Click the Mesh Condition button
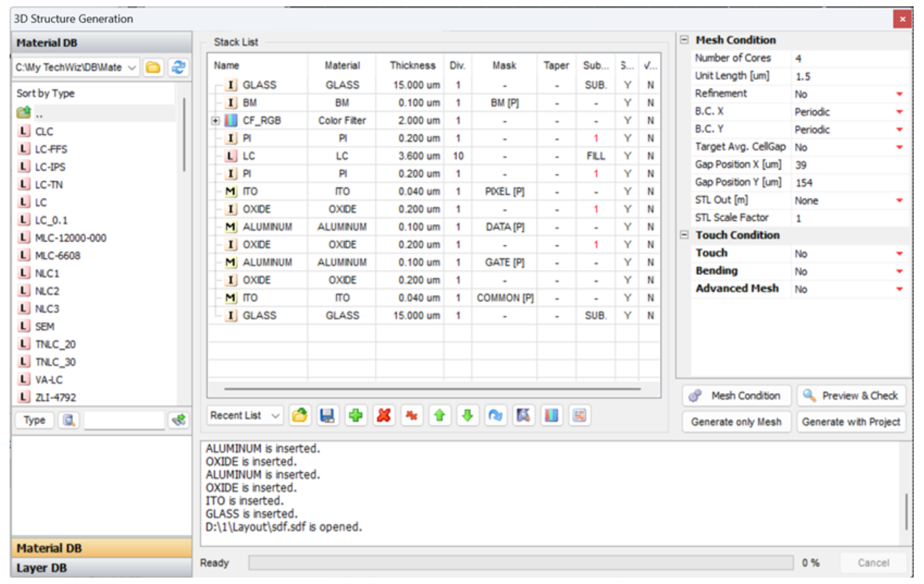Image resolution: width=924 pixels, height=584 pixels. [x=736, y=396]
